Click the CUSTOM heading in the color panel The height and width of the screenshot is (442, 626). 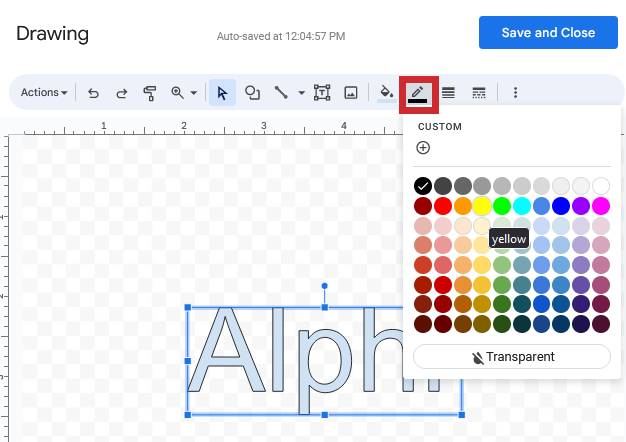440,127
